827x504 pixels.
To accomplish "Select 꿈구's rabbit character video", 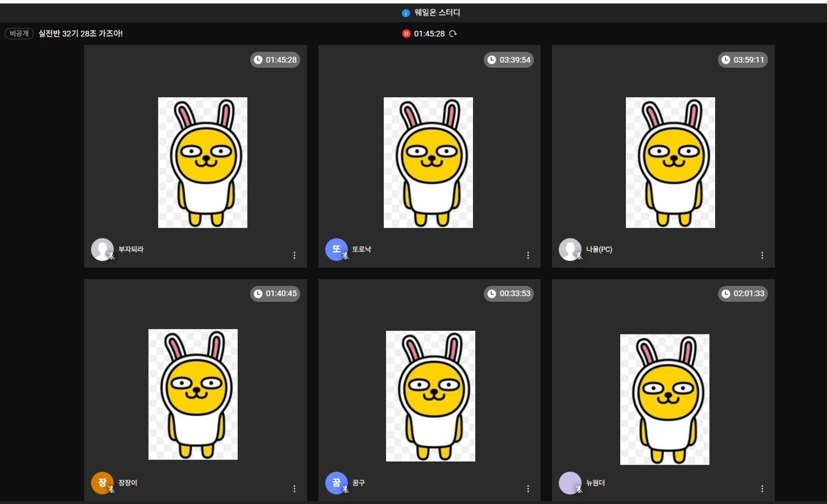I will [x=431, y=396].
